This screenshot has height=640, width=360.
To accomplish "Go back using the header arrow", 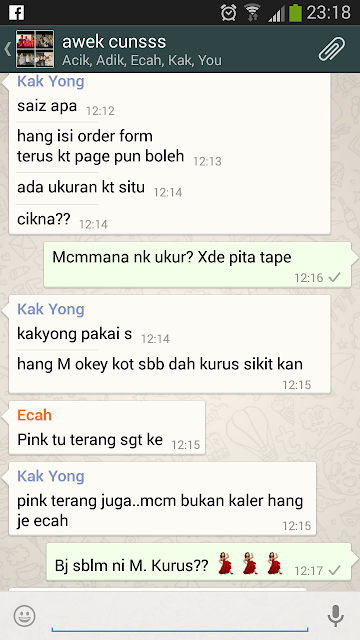I will [x=7, y=49].
